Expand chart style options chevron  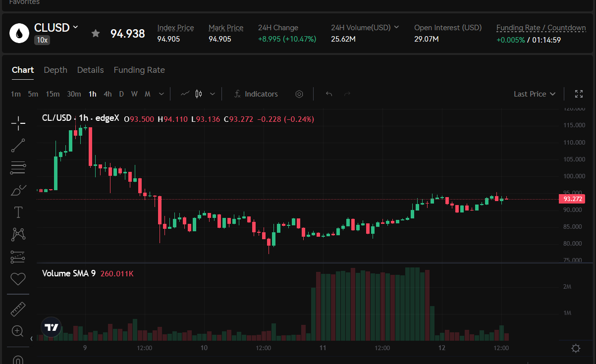click(213, 94)
